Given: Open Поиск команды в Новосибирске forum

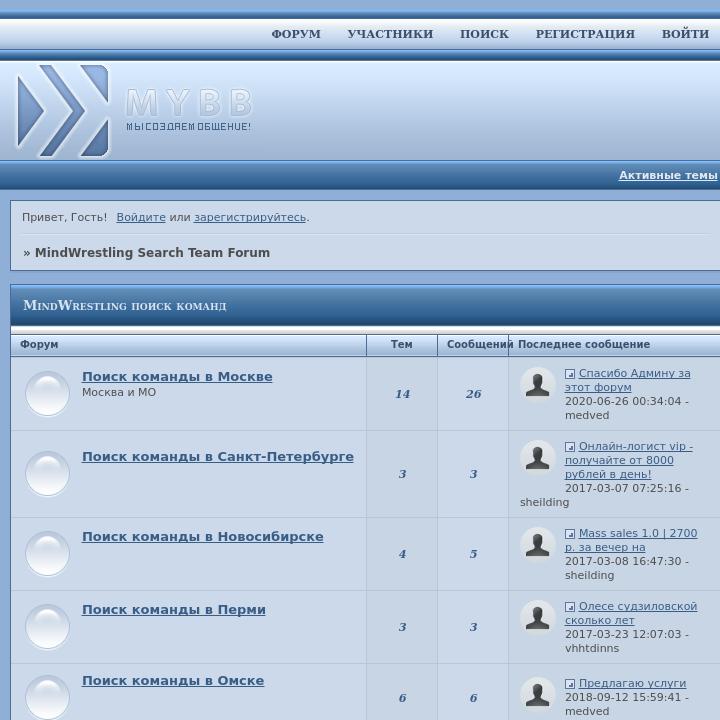Looking at the screenshot, I should tap(202, 537).
